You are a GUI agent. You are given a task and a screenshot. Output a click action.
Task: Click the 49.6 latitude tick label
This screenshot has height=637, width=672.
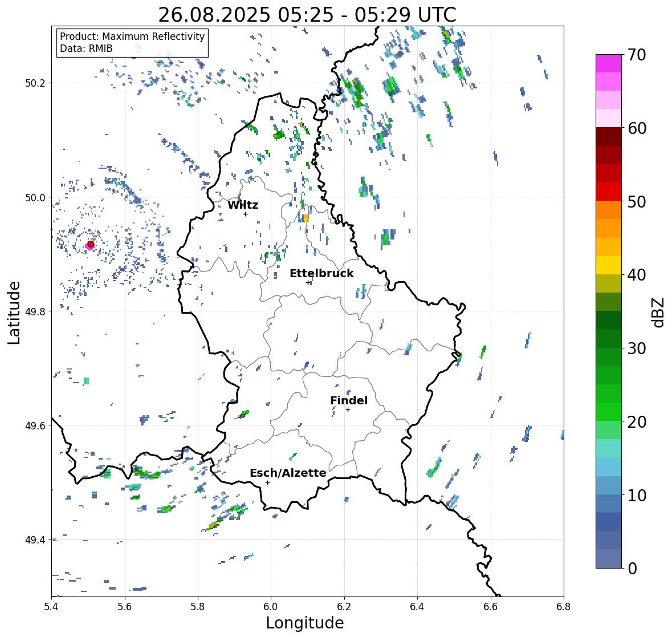tap(35, 425)
